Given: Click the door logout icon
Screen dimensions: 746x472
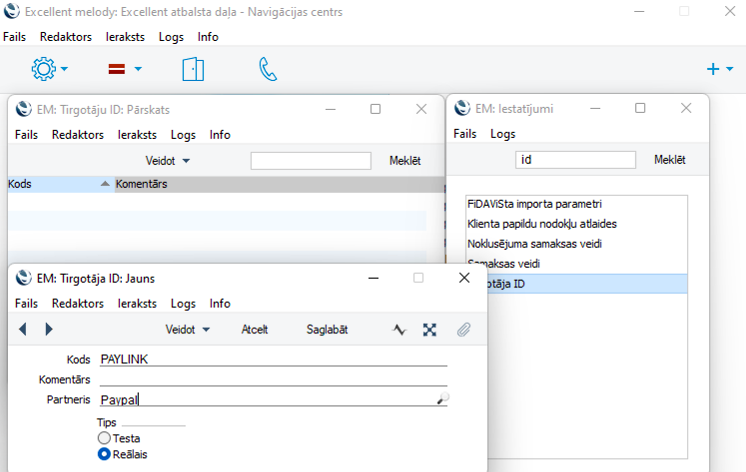Looking at the screenshot, I should point(192,69).
